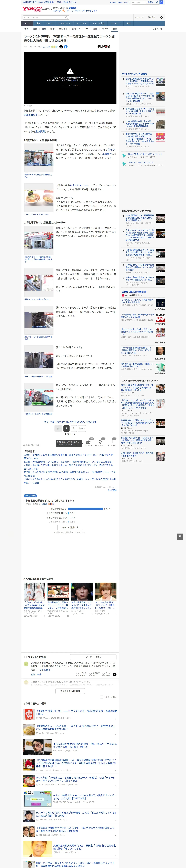
Task: Open the Yahoo! JAPAN news logo
Action: (37, 9)
